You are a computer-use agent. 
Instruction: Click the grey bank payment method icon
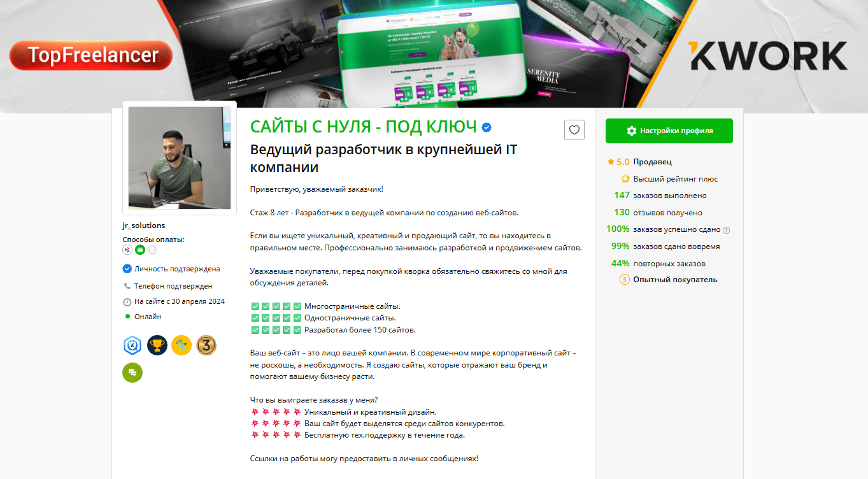[152, 250]
